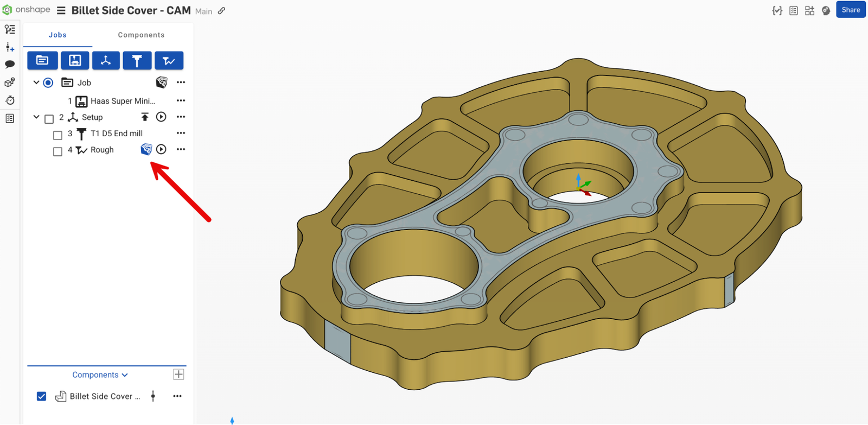Select the Job radio button
This screenshot has width=868, height=425.
(x=48, y=83)
